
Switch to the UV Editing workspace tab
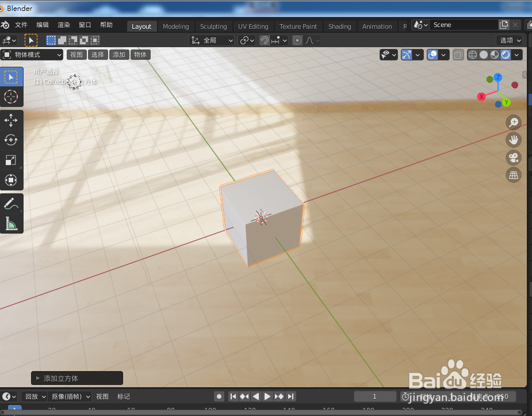(253, 26)
